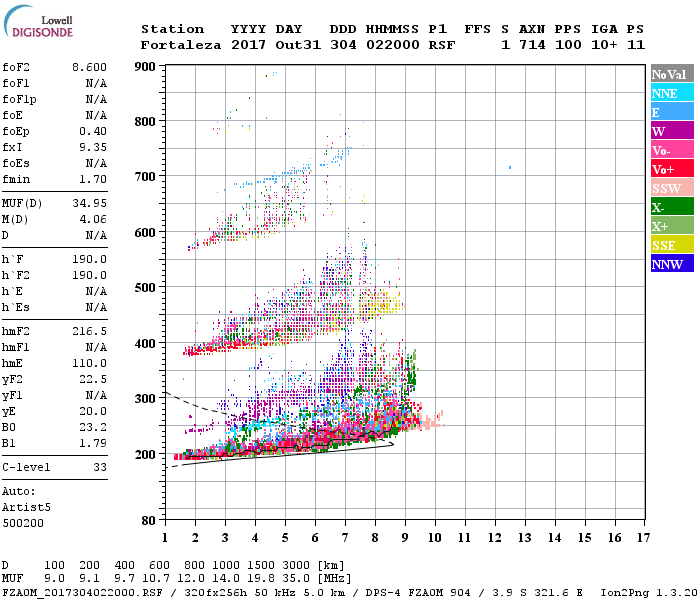Select the NNW blue legend swatch
Image resolution: width=700 pixels, height=600 pixels.
672,263
